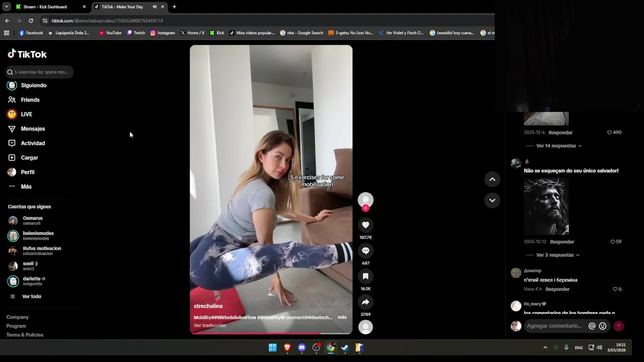Open the Program footer link
This screenshot has height=362, width=644.
pyautogui.click(x=16, y=326)
